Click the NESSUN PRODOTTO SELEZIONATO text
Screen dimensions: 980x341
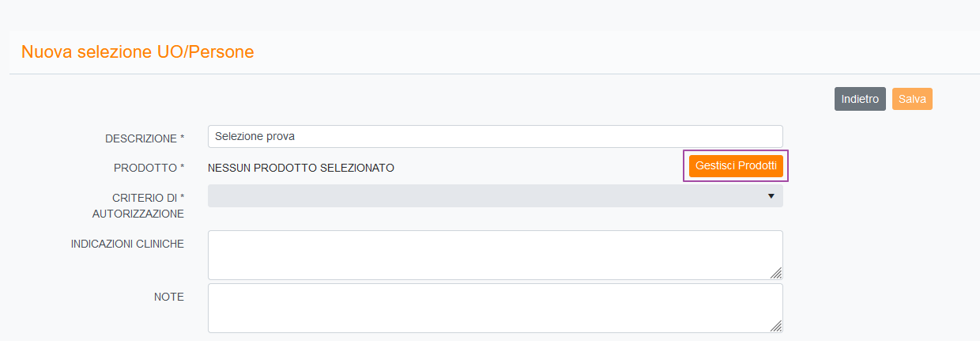click(x=300, y=168)
